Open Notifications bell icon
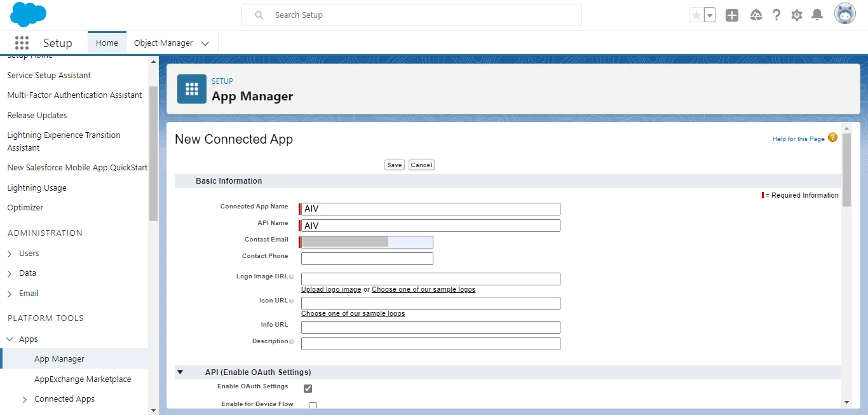 click(817, 15)
